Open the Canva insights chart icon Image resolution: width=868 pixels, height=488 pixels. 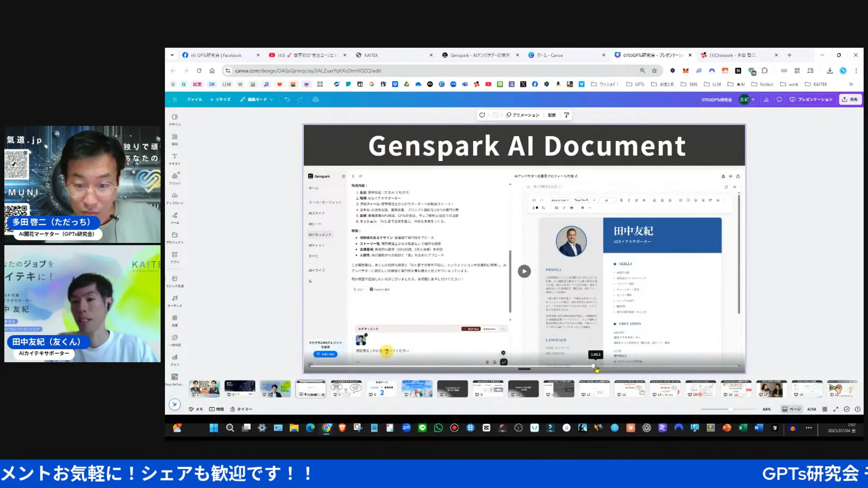[x=766, y=99]
